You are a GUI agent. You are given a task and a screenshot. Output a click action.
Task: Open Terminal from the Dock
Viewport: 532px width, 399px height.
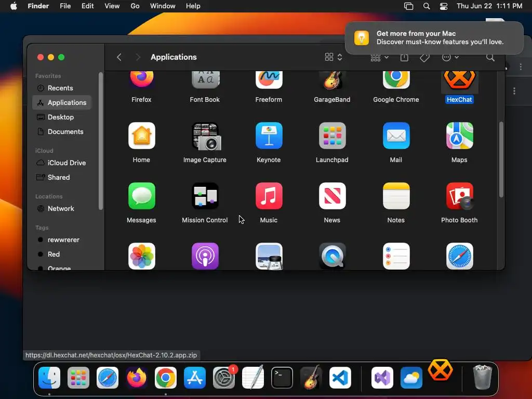(282, 378)
